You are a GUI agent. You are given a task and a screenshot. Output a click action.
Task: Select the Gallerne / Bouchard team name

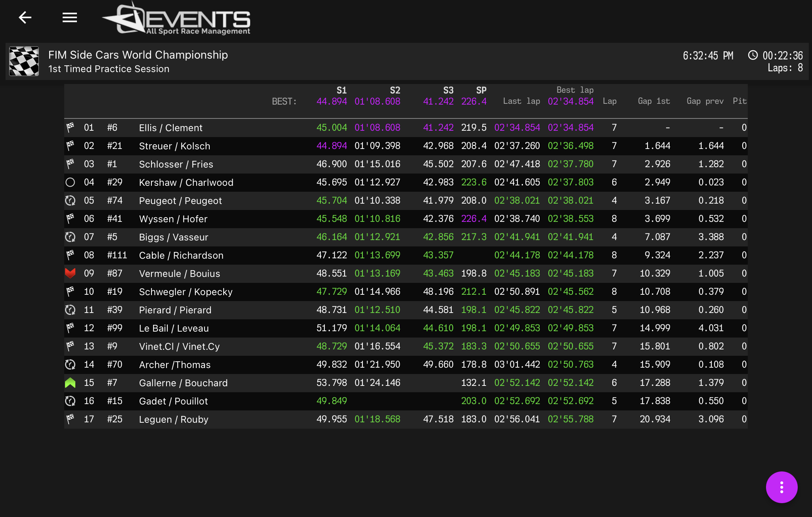tap(184, 383)
